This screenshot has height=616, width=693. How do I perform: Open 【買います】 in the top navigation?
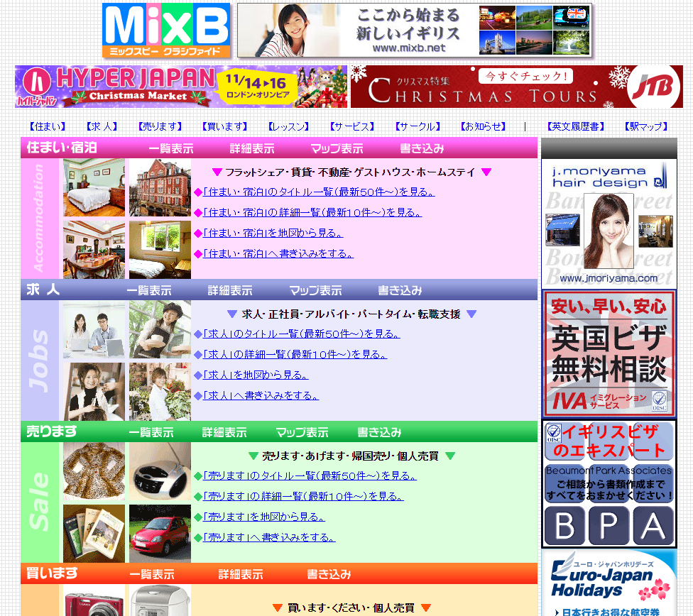pos(224,127)
